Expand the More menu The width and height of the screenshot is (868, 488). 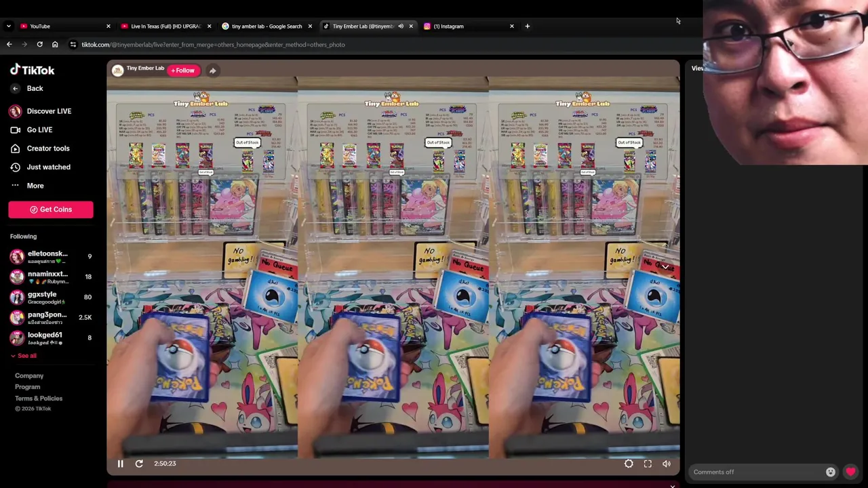(x=27, y=186)
